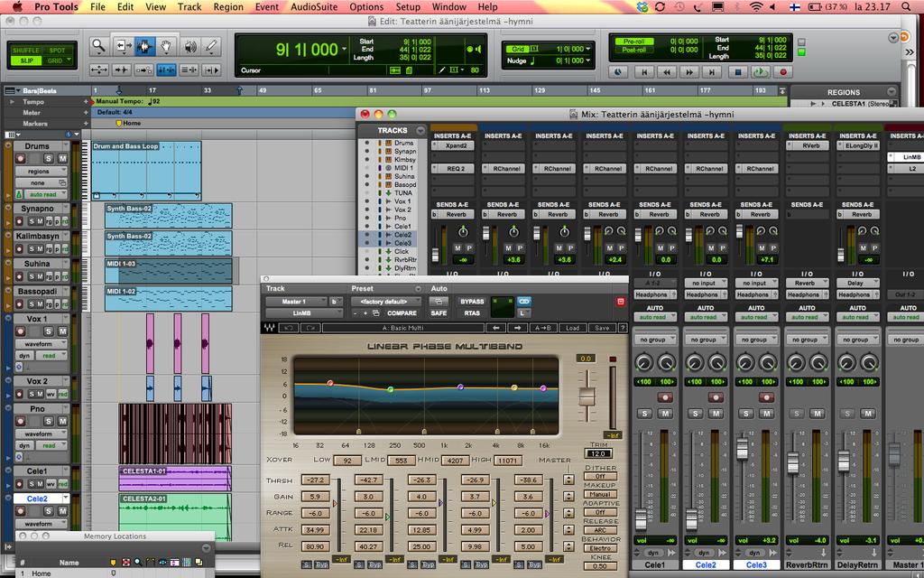Open the Nudge value dropdown

(x=587, y=61)
